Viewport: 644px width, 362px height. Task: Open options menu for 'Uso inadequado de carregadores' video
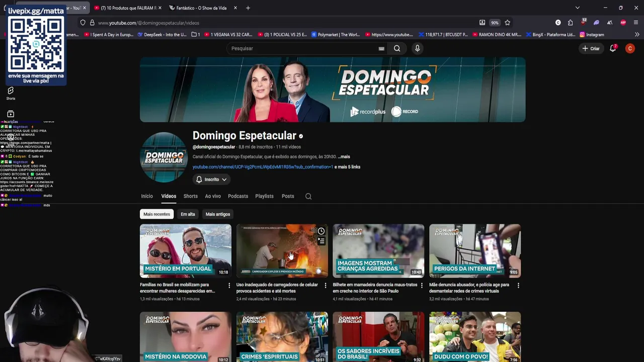325,286
